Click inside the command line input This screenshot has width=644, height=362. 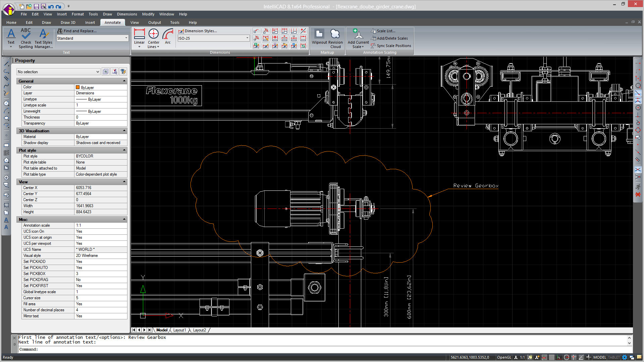[x=134, y=349]
